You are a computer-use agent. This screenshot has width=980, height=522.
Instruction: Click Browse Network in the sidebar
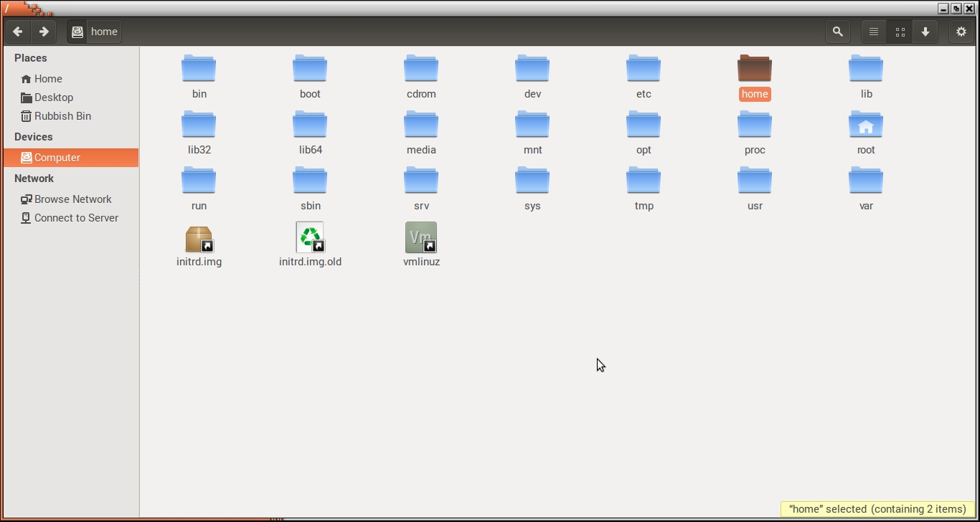coord(72,199)
